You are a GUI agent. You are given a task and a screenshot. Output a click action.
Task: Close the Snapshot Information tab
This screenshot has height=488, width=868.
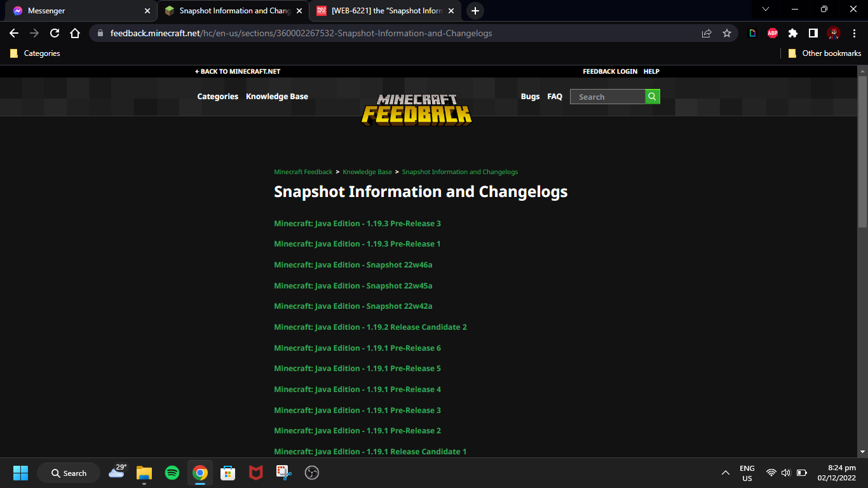300,11
